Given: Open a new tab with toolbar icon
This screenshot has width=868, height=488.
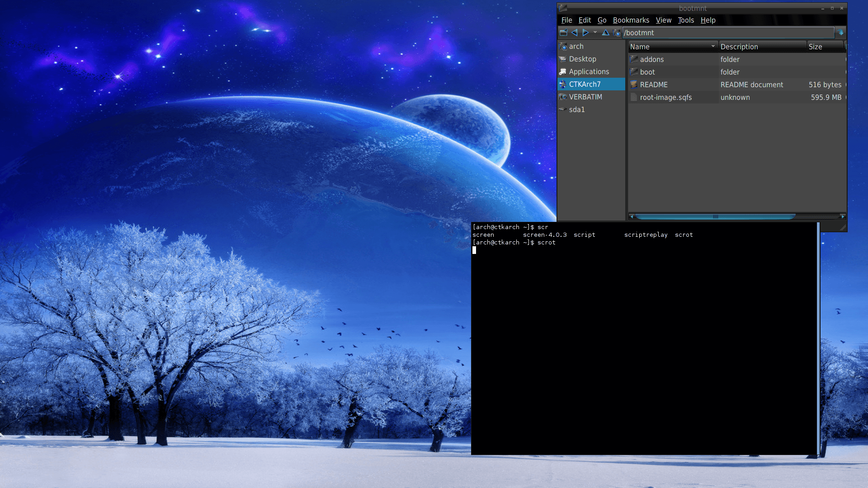Looking at the screenshot, I should tap(563, 33).
